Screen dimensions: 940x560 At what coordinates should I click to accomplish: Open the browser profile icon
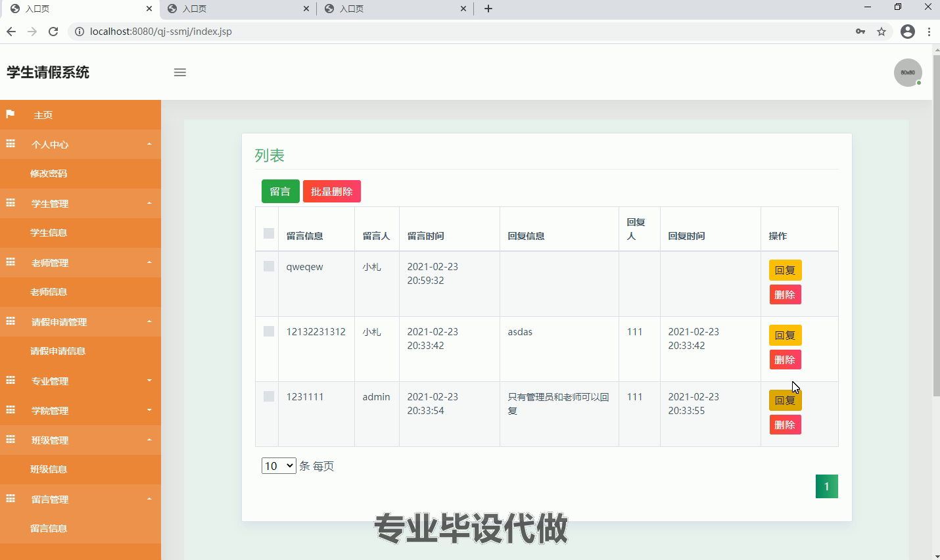[908, 32]
